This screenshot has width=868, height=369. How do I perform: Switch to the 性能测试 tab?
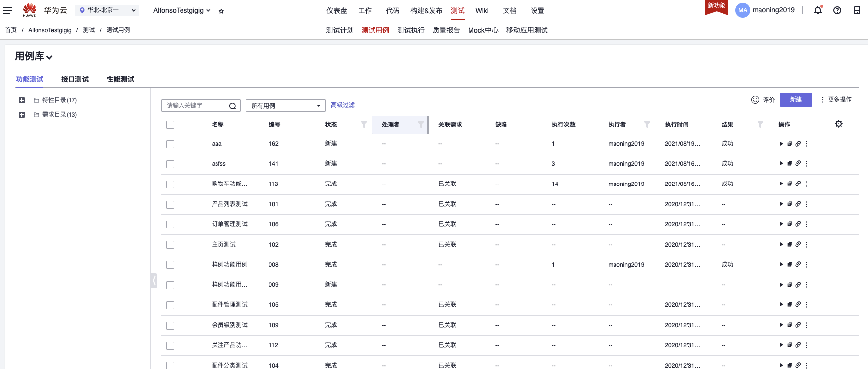120,79
